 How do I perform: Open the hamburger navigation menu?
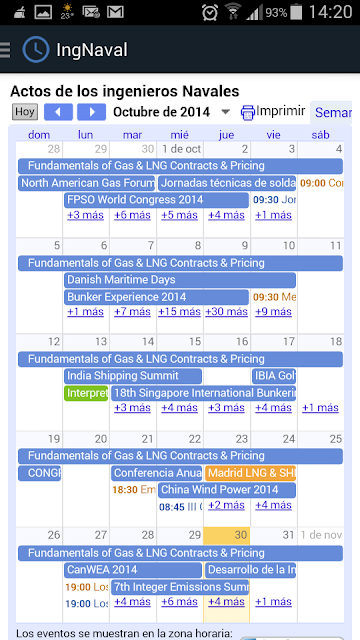point(5,50)
